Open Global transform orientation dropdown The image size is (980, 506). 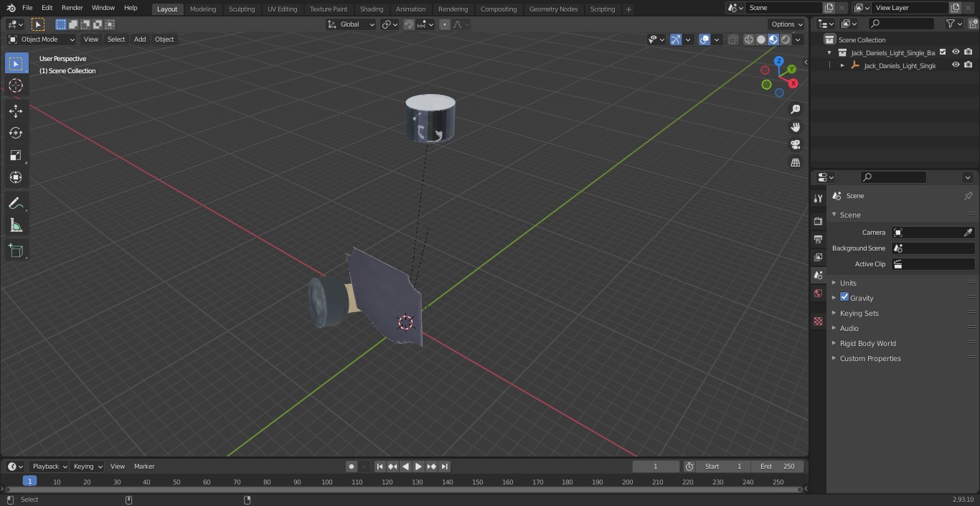352,24
